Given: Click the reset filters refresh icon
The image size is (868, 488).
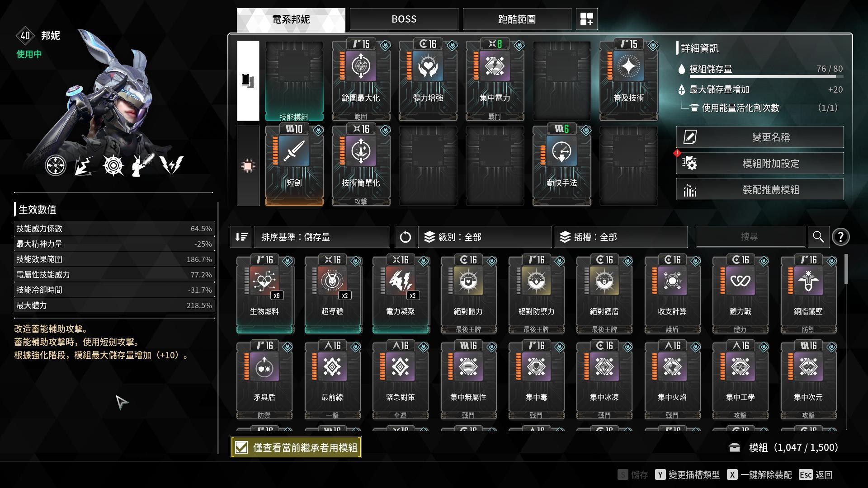Looking at the screenshot, I should (x=405, y=237).
